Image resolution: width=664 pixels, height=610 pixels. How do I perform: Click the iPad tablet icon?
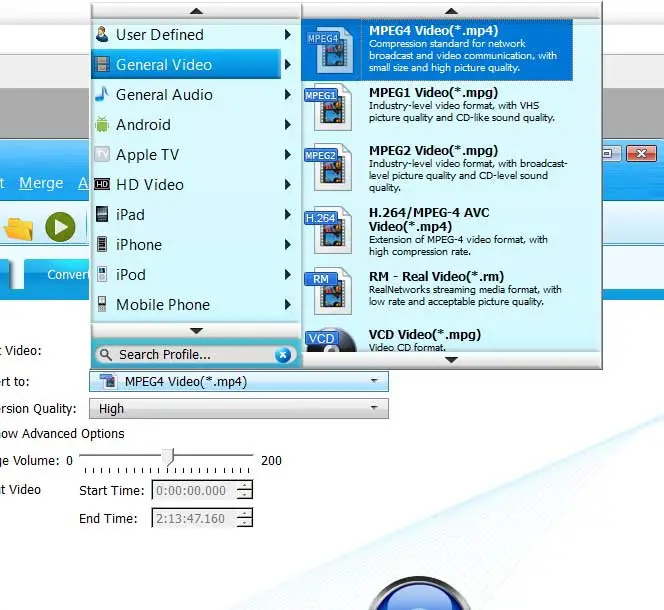(x=102, y=214)
